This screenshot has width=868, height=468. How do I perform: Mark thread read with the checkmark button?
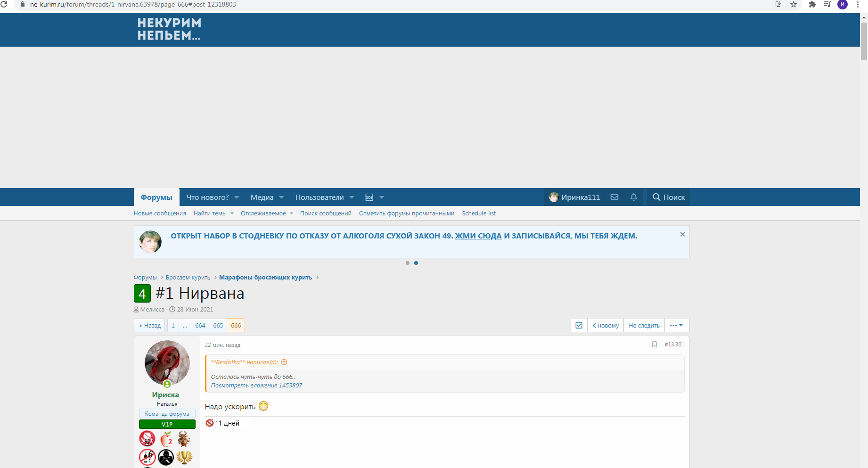[x=579, y=325]
